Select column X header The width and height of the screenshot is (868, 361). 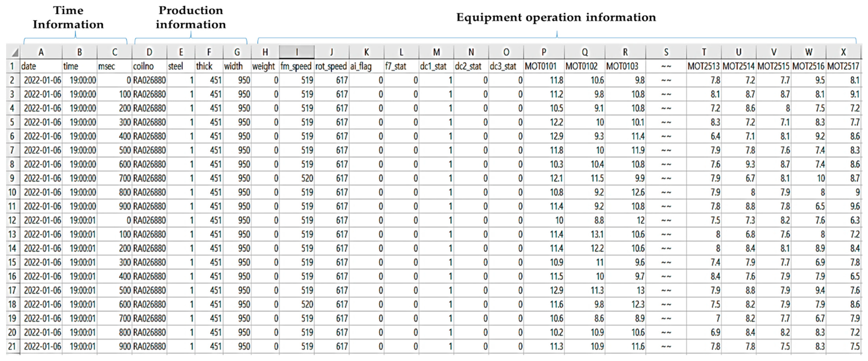tap(843, 52)
